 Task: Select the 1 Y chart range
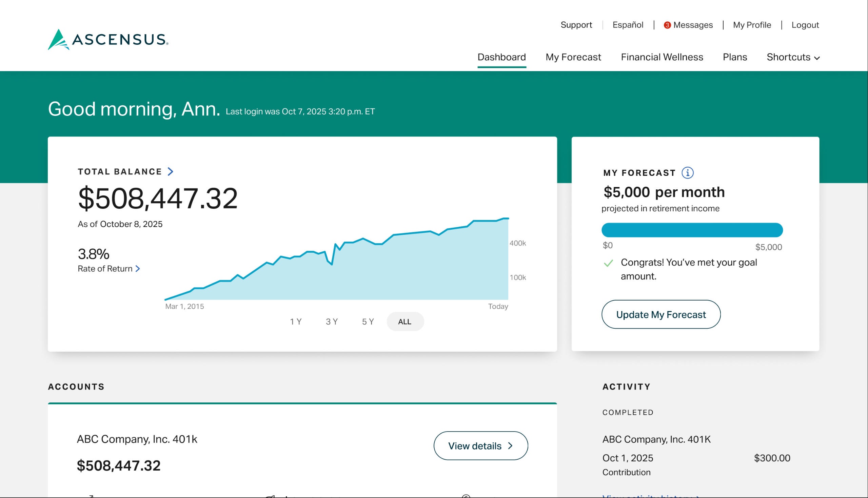pos(296,321)
